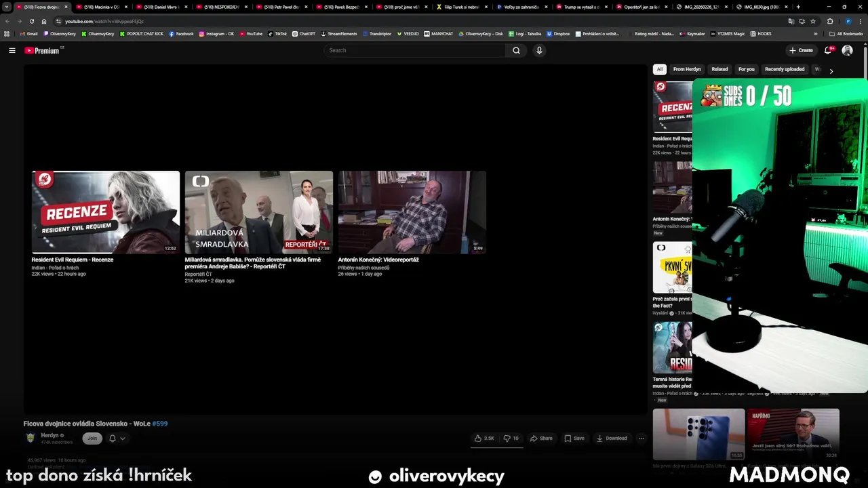This screenshot has width=868, height=488.
Task: Open the ChatGPT bookmark
Action: coord(304,33)
